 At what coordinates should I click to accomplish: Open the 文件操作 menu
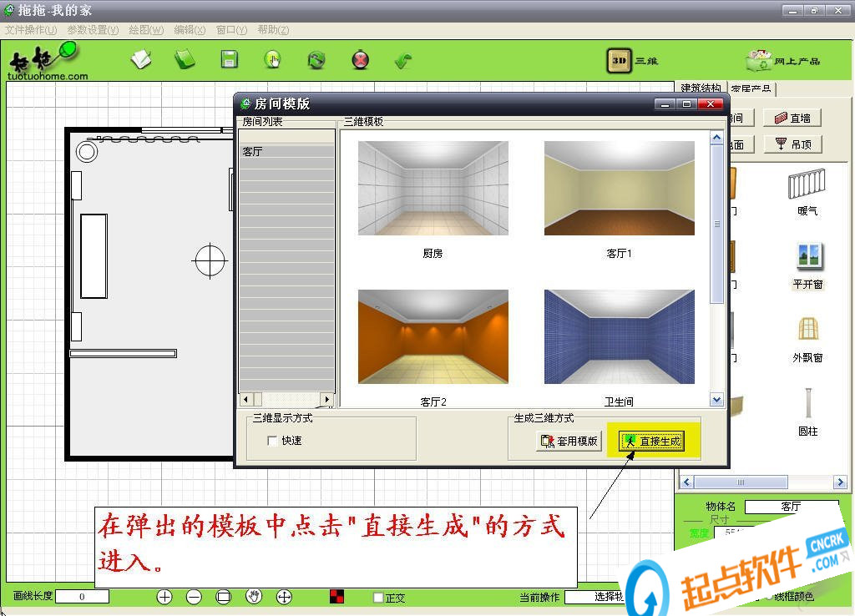click(x=31, y=30)
